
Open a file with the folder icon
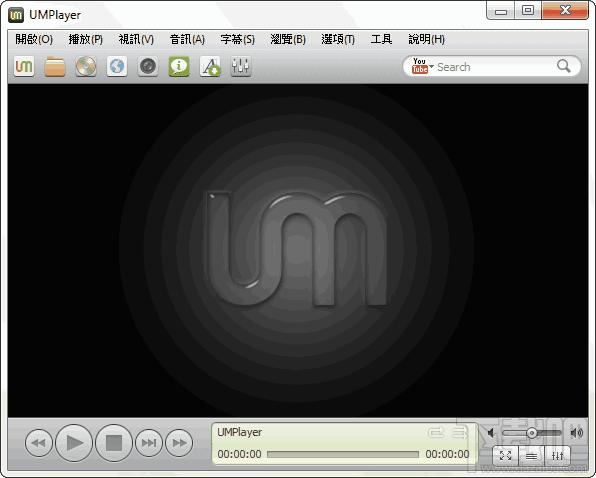55,66
